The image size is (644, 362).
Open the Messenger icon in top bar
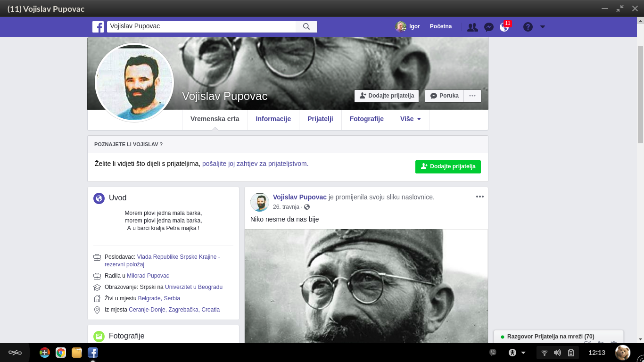(489, 27)
